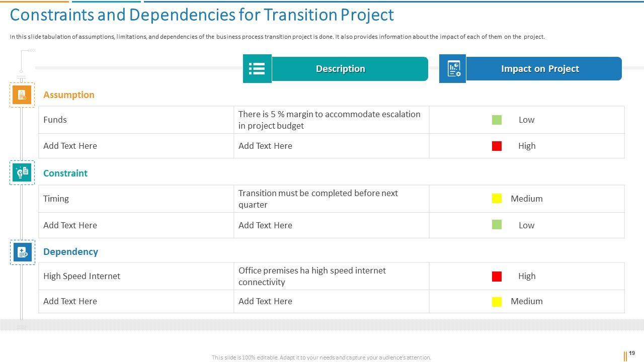
Task: Select the Constraint section heading
Action: point(65,173)
